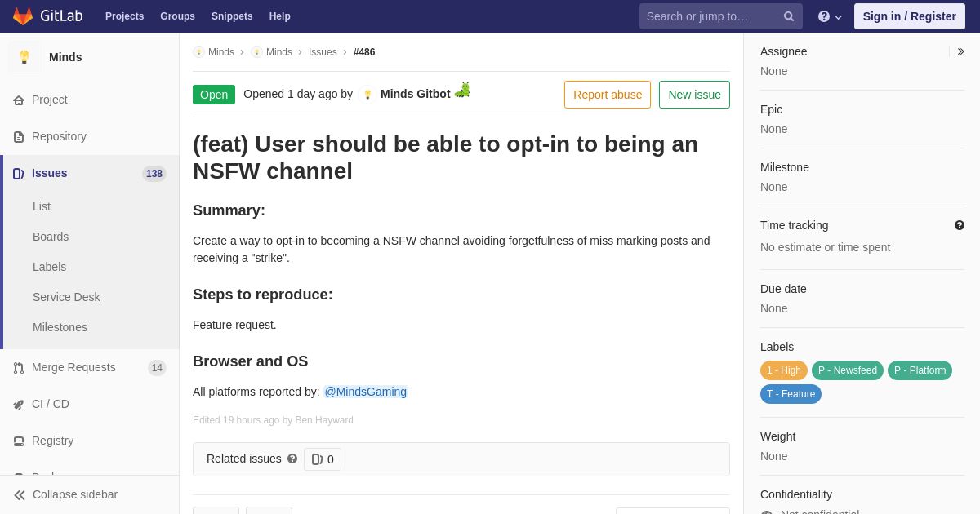Open Labels in sidebar
The height and width of the screenshot is (514, 980).
(x=49, y=268)
